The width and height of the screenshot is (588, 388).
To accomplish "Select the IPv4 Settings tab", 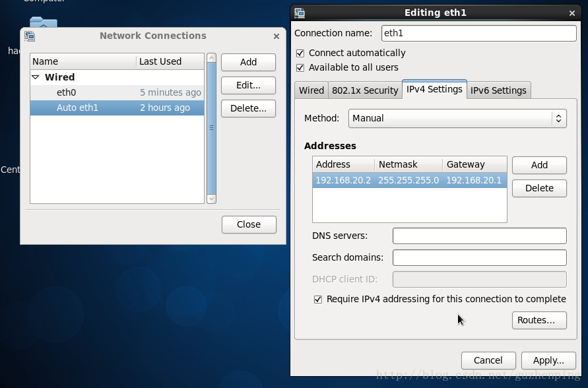I will click(434, 89).
